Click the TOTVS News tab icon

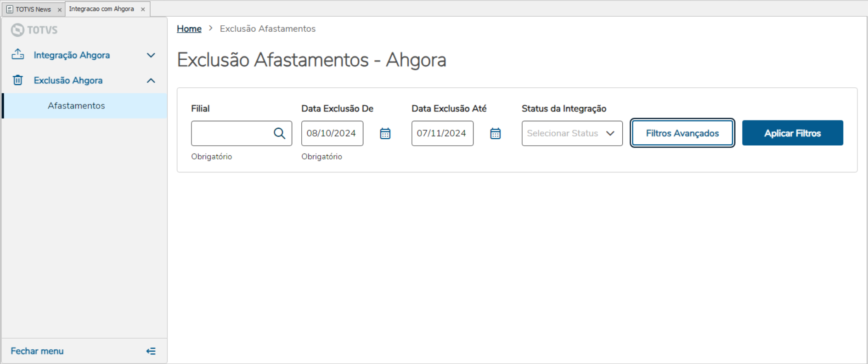point(10,9)
